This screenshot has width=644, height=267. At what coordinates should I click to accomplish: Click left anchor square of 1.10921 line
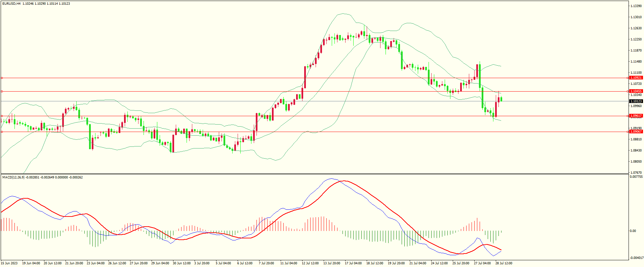(2, 78)
